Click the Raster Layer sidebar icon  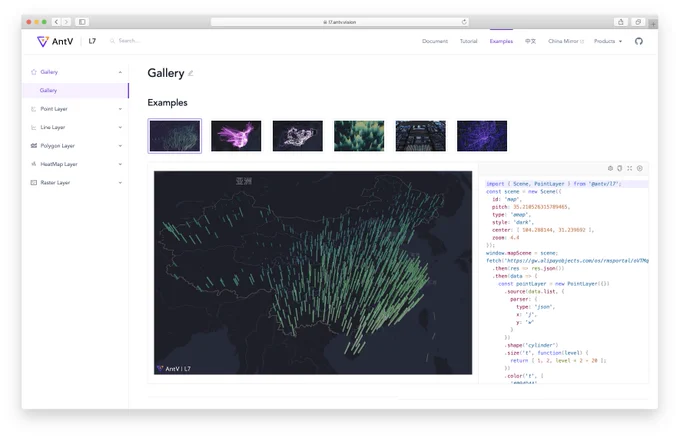[x=34, y=183]
